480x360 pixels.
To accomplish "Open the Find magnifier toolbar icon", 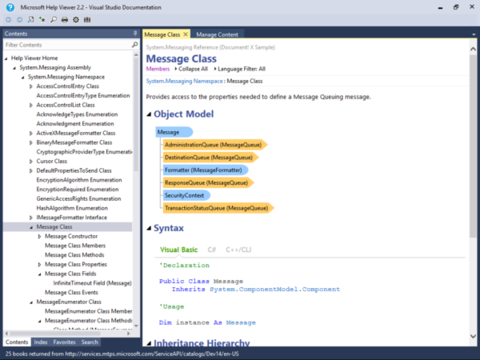I will tap(53, 20).
